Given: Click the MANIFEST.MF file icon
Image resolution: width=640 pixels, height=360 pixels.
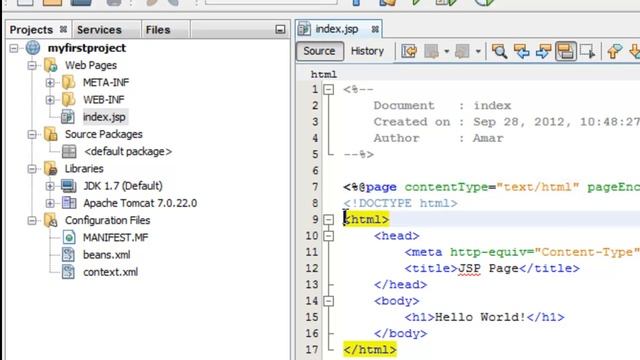Looking at the screenshot, I should coord(69,238).
